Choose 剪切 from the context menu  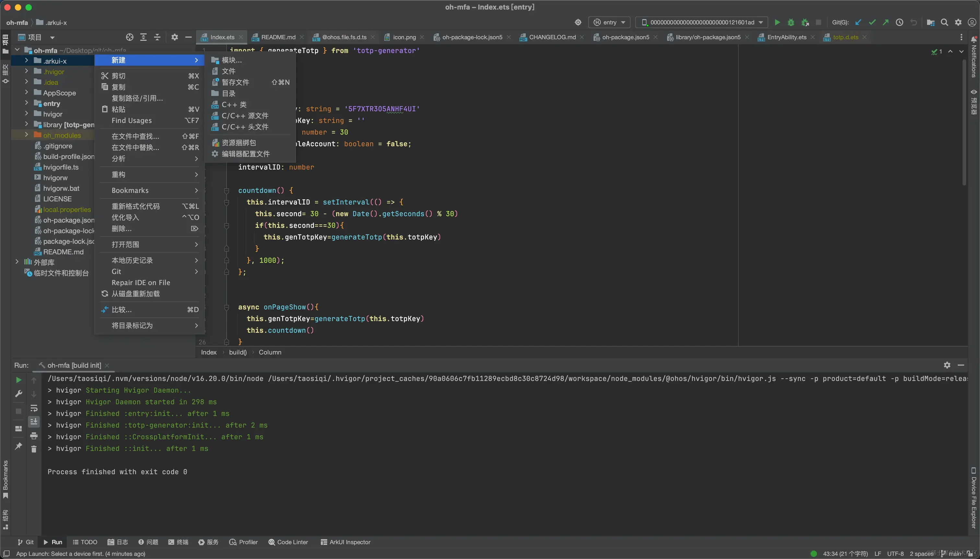coord(149,76)
